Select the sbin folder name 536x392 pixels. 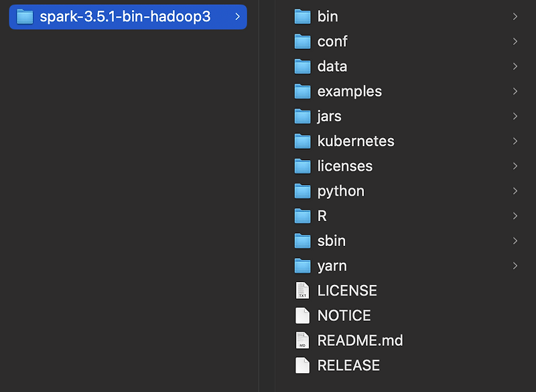[x=332, y=241]
